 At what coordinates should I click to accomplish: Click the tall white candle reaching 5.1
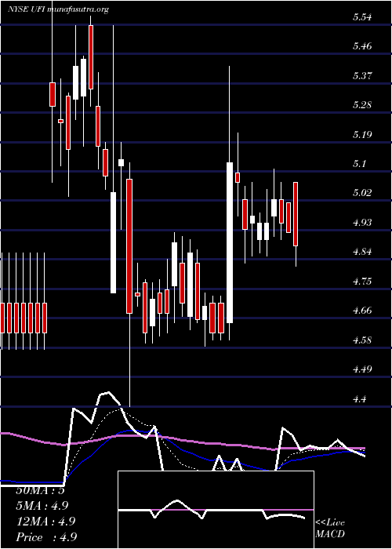230,242
